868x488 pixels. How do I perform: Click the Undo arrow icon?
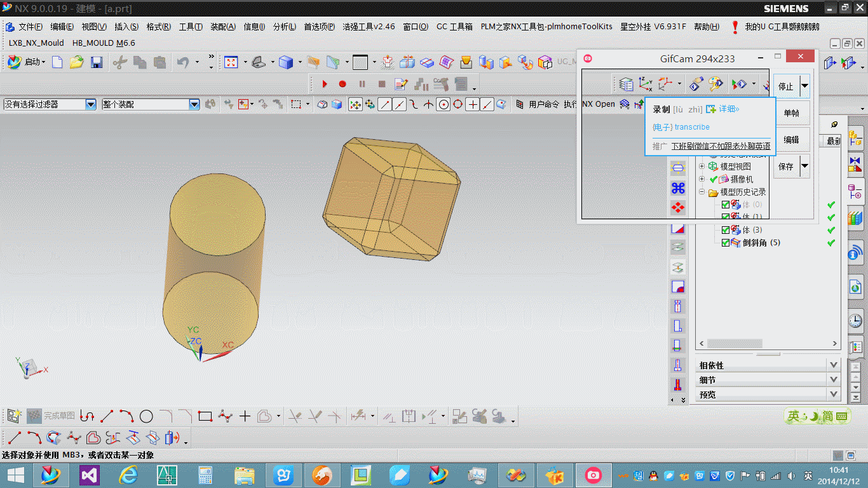coord(182,62)
